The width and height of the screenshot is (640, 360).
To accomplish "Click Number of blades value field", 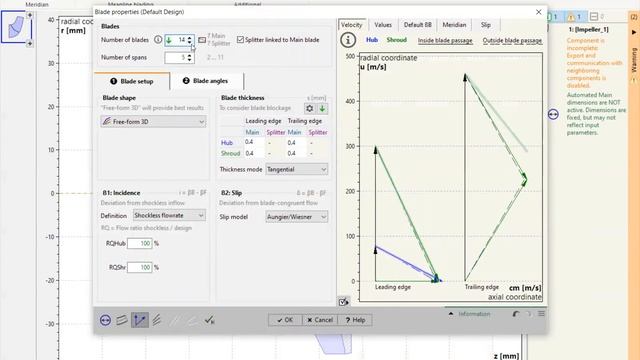I will 179,40.
